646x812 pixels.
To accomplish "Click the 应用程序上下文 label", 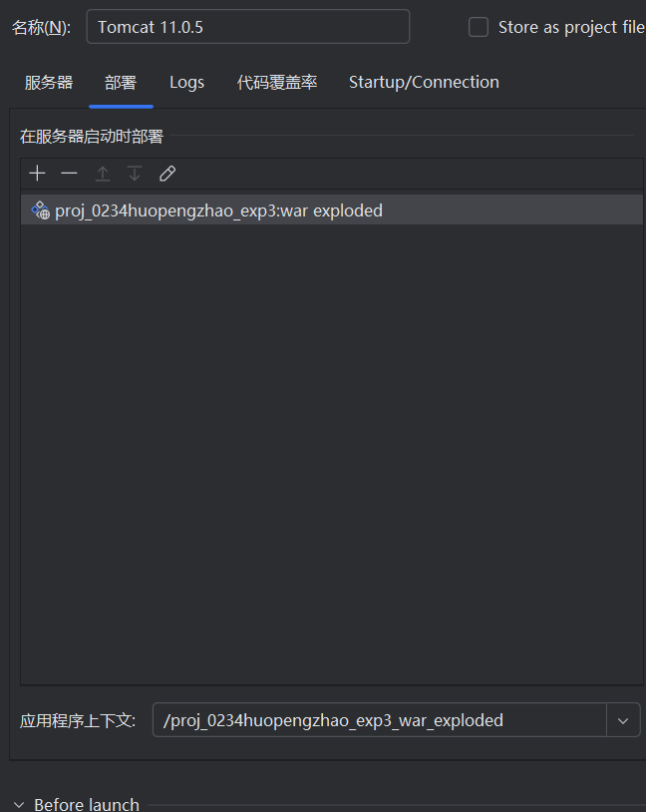I will (x=78, y=720).
